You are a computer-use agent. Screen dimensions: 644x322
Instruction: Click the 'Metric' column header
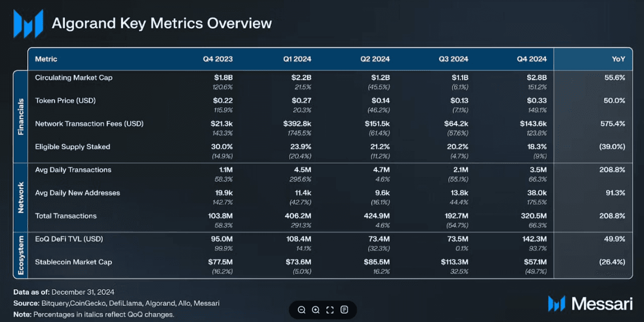click(46, 59)
